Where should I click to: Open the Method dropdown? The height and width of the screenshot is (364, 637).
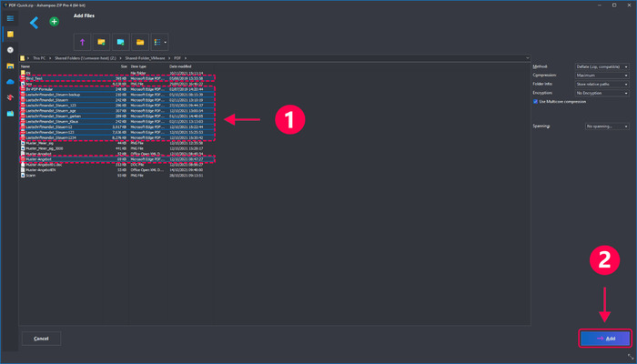coord(602,66)
